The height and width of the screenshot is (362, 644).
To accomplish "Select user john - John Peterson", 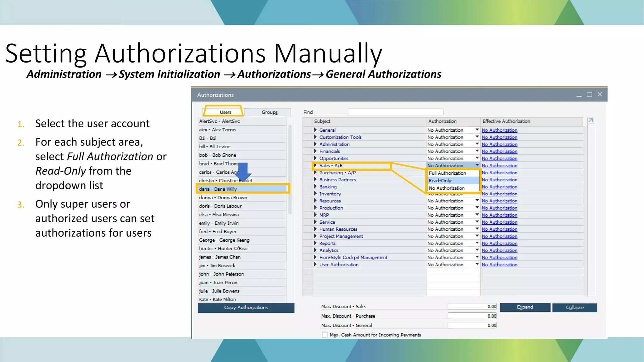I will point(242,274).
